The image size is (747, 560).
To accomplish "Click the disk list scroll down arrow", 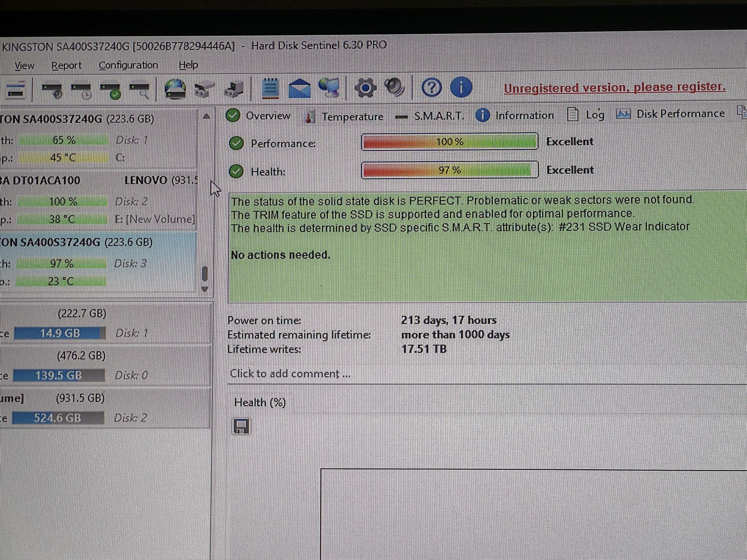I will [x=205, y=289].
